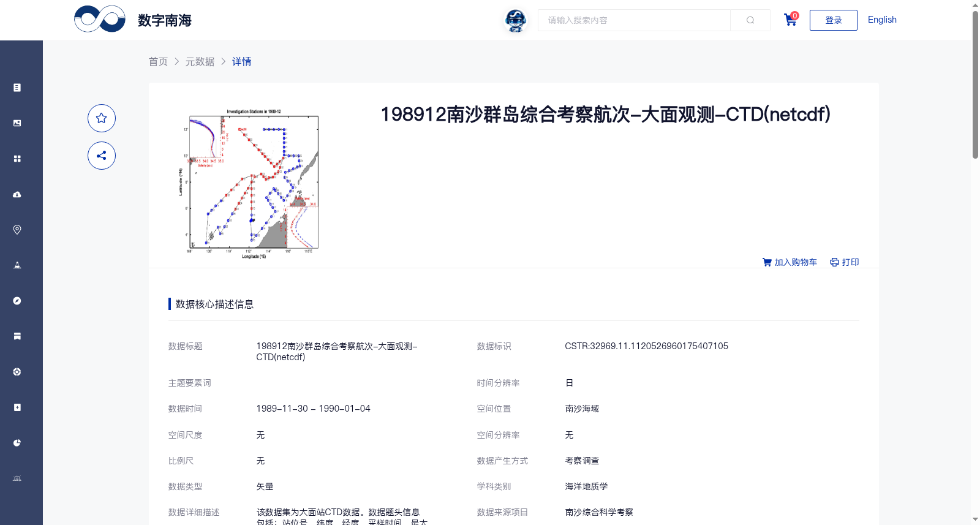Open the laptop monitor sidebar icon
980x525 pixels.
coord(17,478)
